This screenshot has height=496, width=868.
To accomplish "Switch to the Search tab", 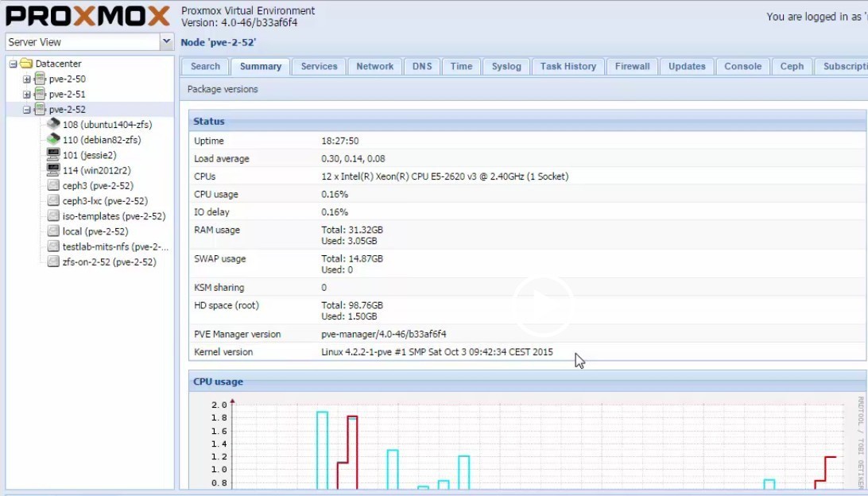I will pos(205,67).
